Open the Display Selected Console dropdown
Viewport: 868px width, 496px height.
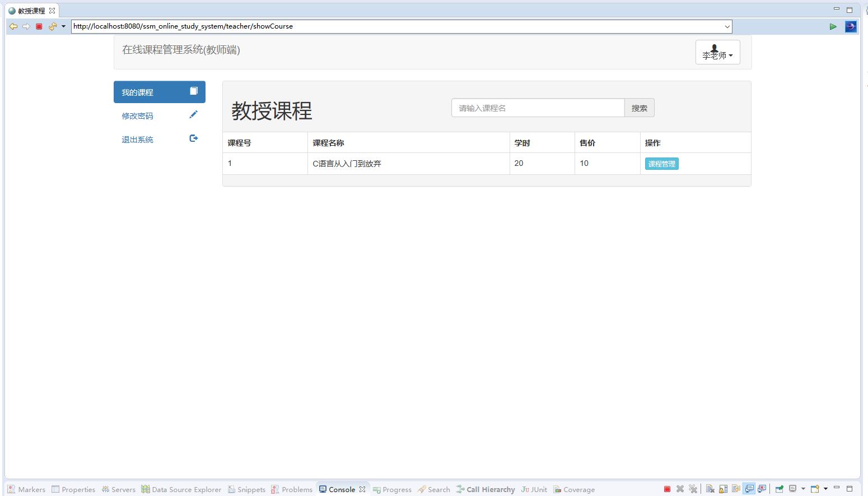click(803, 488)
